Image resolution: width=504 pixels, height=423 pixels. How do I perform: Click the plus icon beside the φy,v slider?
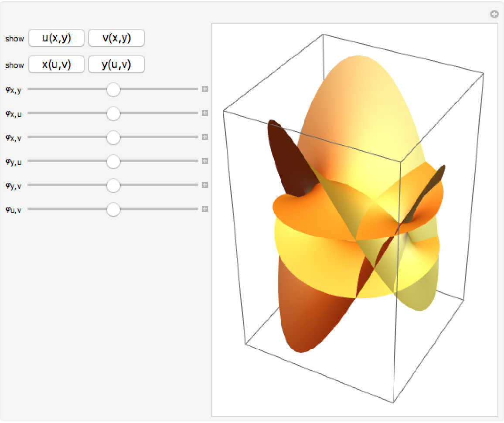point(204,185)
